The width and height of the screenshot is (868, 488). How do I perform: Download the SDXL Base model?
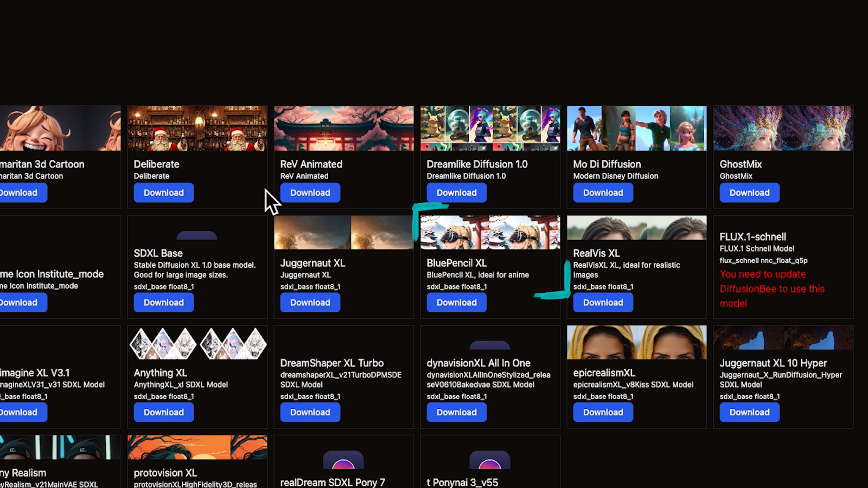pos(164,303)
